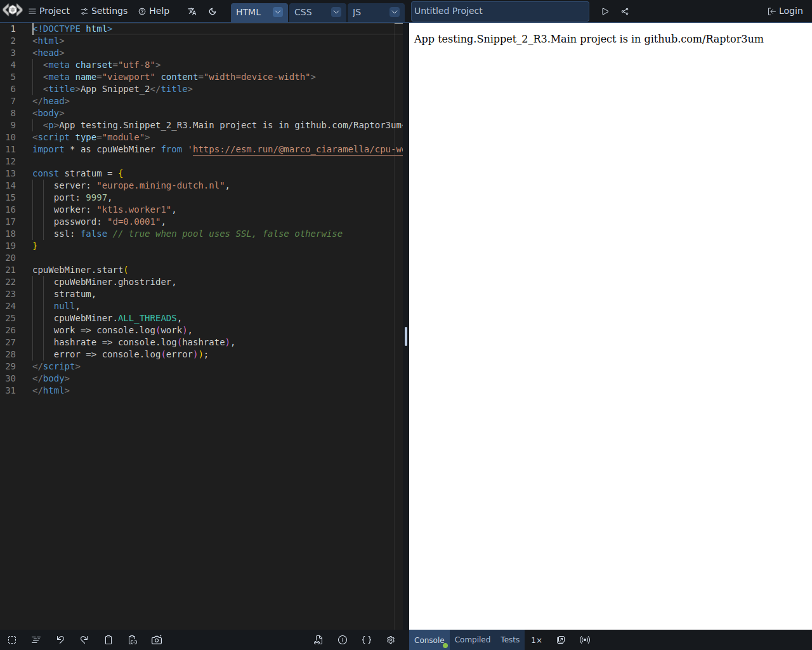Run the project with the play button
The image size is (812, 650).
pyautogui.click(x=605, y=11)
